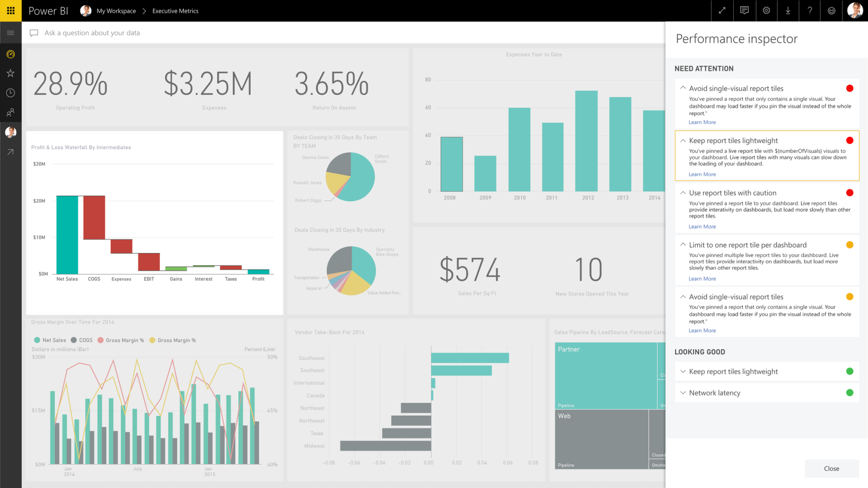Expand the 'Network latency' item
This screenshot has height=488, width=868.
(x=683, y=393)
